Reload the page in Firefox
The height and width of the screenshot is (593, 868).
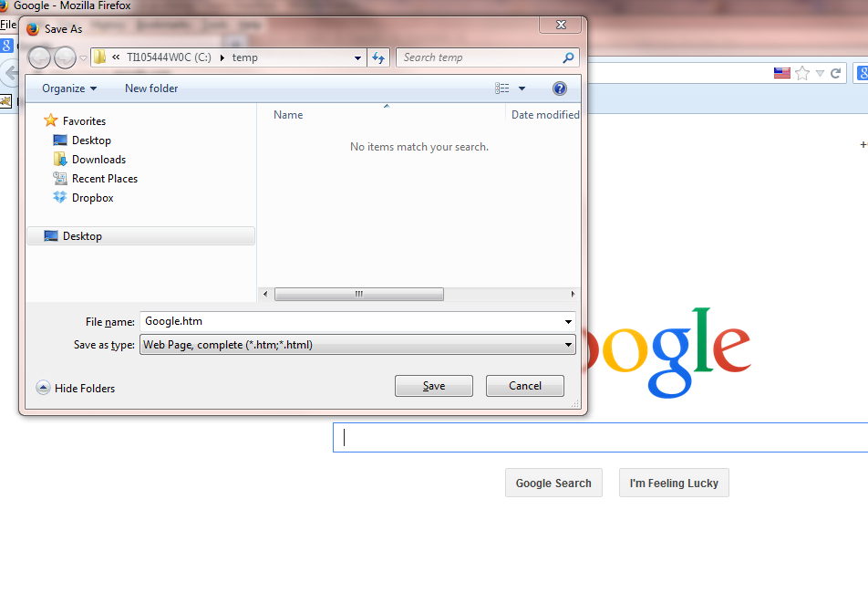(x=836, y=73)
